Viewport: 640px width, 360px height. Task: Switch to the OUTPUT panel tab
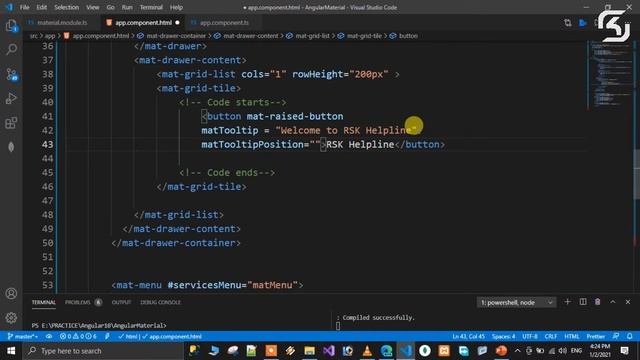[x=121, y=302]
